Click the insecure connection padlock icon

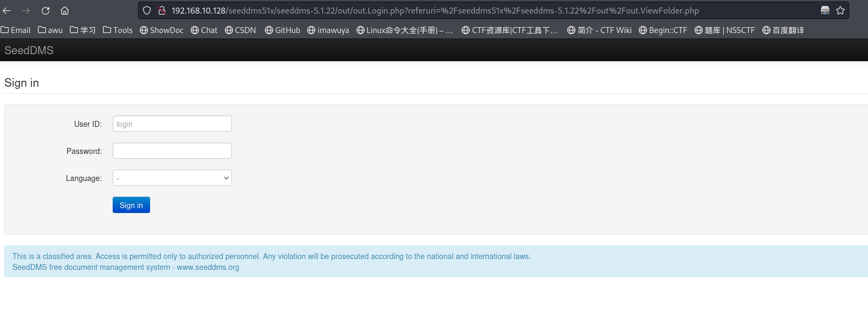(161, 10)
